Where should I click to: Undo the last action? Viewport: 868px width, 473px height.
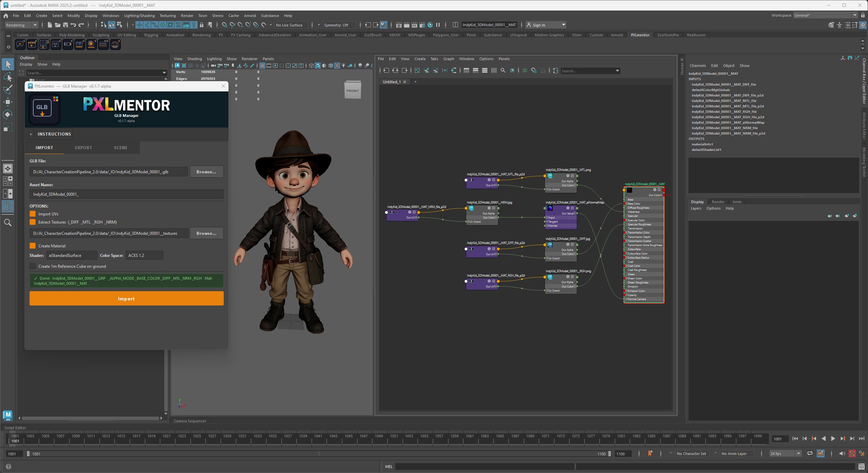[x=73, y=25]
